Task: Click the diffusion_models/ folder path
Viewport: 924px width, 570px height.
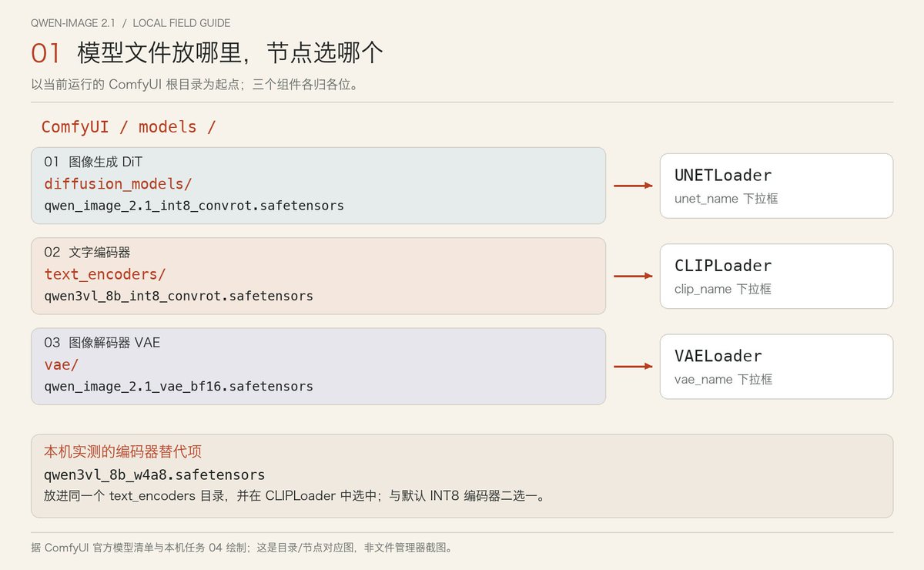Action: [x=118, y=184]
